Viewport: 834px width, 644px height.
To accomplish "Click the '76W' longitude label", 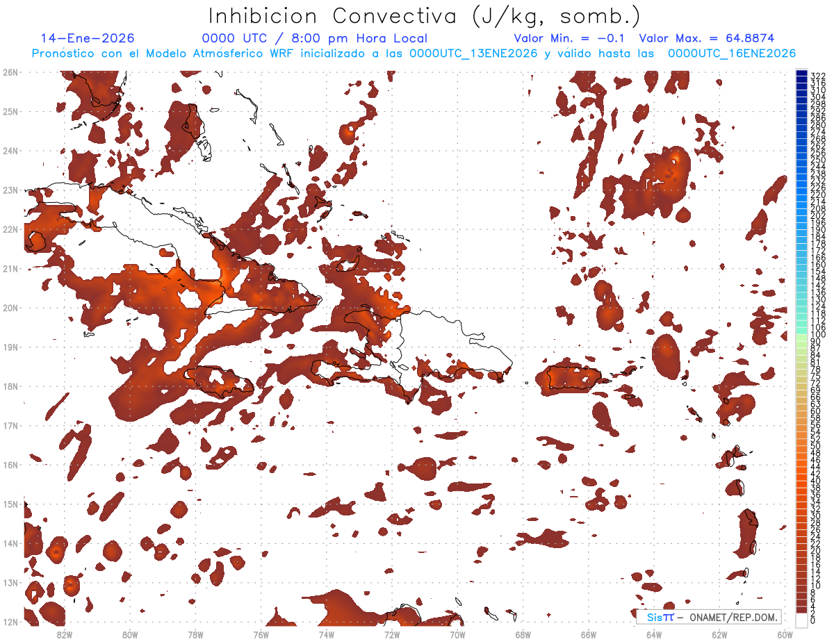I will (x=261, y=634).
